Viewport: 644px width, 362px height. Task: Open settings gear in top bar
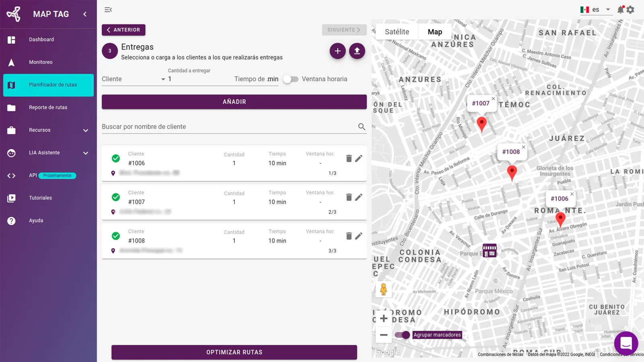click(630, 10)
